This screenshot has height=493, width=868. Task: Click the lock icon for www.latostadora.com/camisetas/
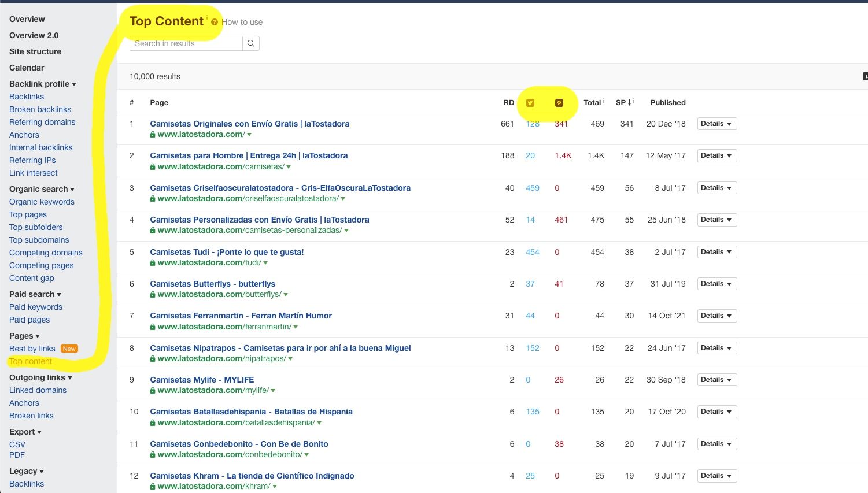(153, 166)
